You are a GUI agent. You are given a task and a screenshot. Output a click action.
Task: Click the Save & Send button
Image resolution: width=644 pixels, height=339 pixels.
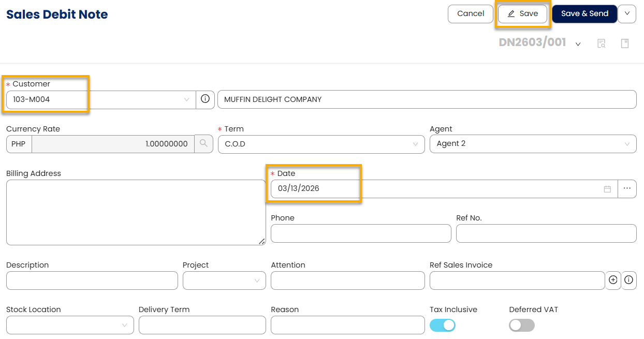pyautogui.click(x=584, y=13)
